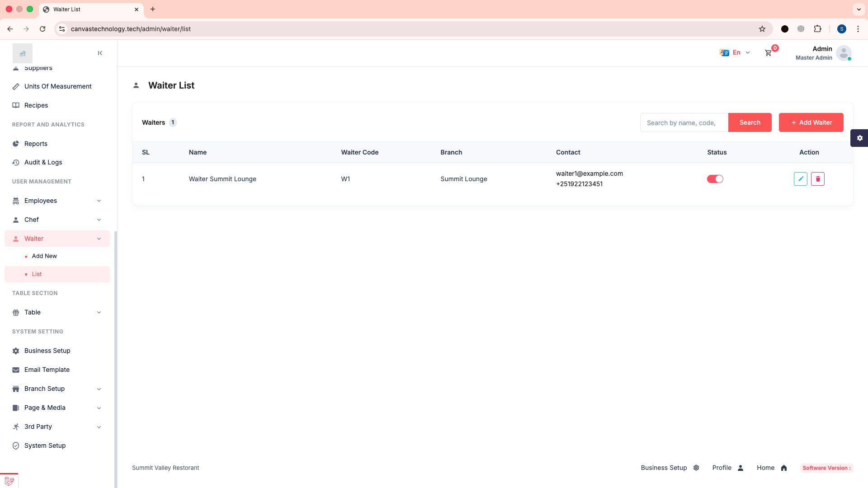Click the search by name input field
Viewport: 868px width, 488px height.
pyautogui.click(x=684, y=122)
